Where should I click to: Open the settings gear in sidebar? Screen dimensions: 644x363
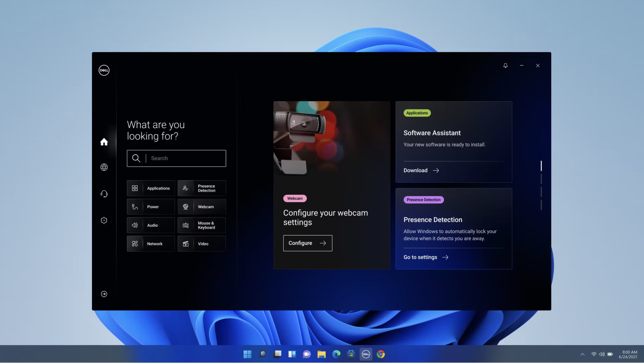pyautogui.click(x=104, y=220)
